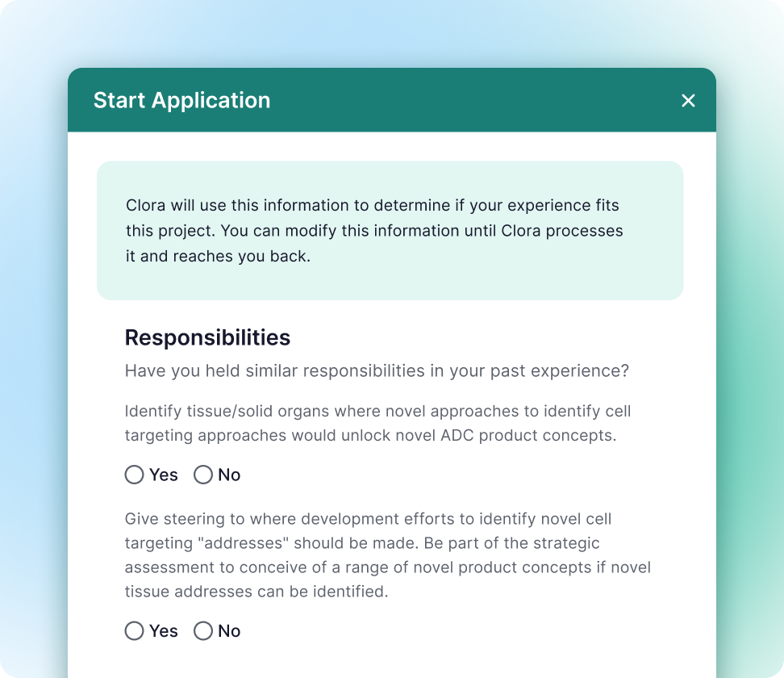
Task: Click the tissue/solid organs responsibility description
Action: [x=377, y=423]
